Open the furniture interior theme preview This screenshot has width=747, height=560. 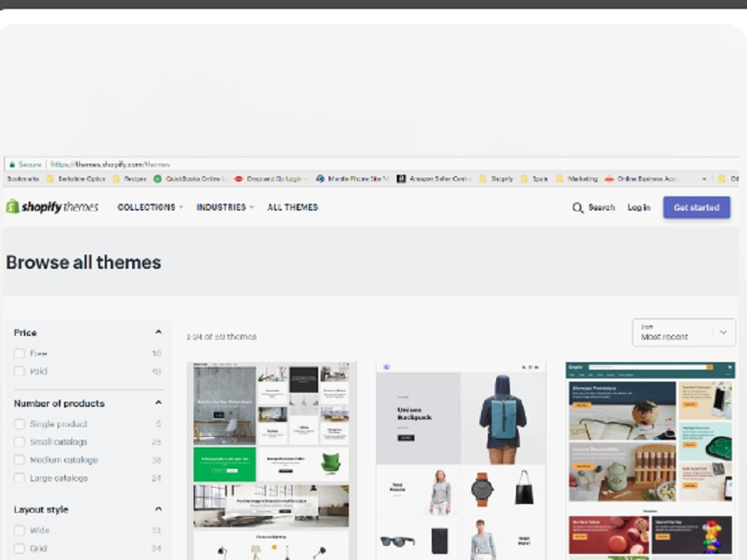272,461
